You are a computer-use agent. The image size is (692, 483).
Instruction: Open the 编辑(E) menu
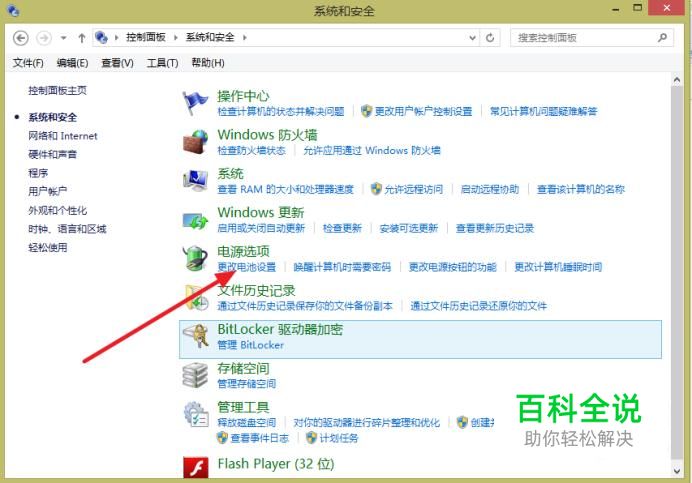pyautogui.click(x=72, y=63)
